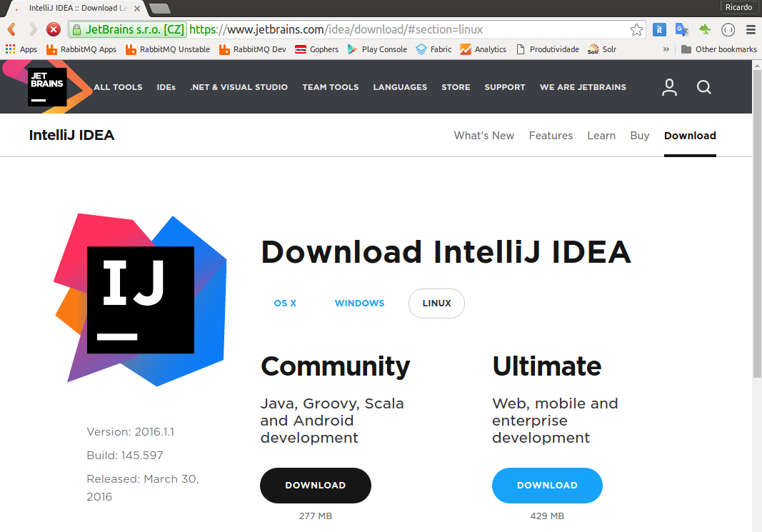Click the JetBrains s.r.o. security badge

click(x=128, y=30)
